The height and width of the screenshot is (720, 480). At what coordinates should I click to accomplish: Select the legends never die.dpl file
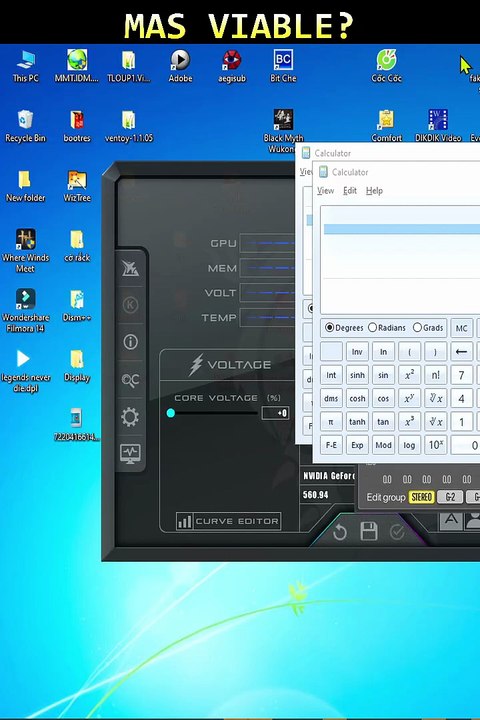(x=25, y=371)
